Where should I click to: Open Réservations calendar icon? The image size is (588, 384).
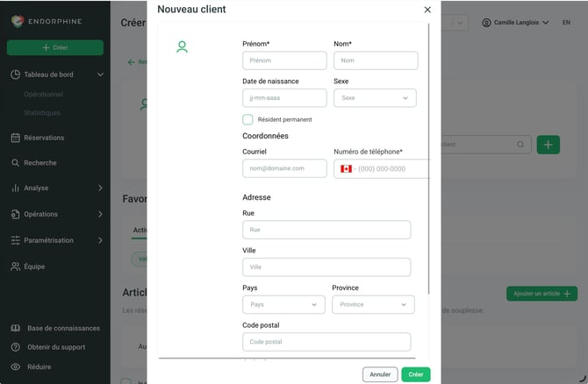(16, 138)
